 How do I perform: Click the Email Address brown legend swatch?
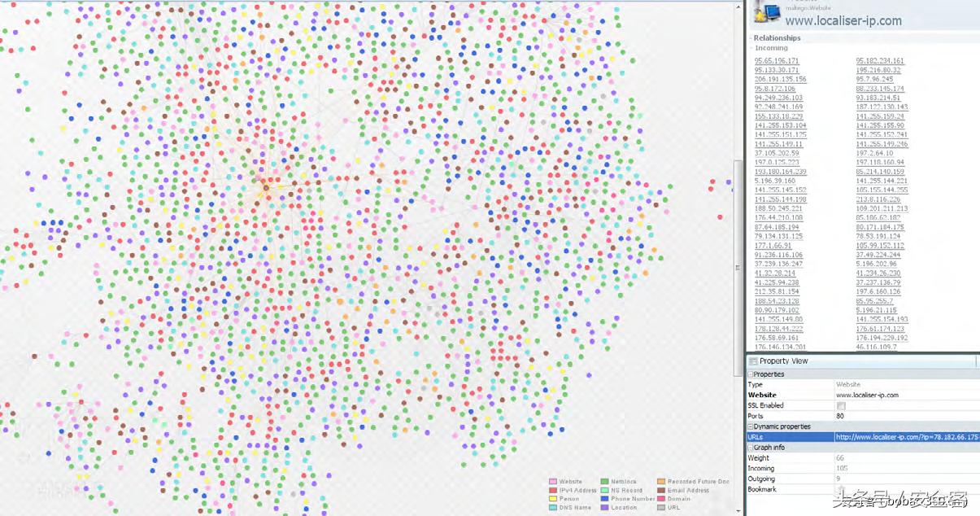[x=662, y=491]
